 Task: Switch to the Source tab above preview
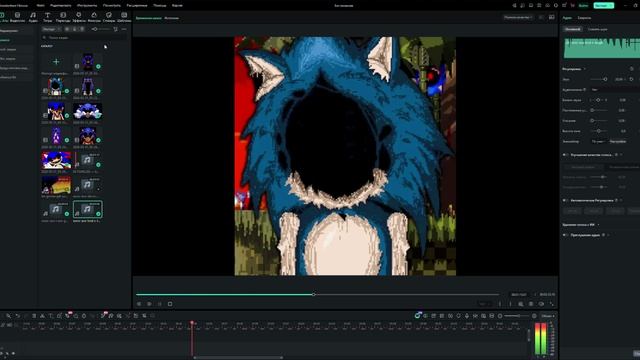[171, 18]
